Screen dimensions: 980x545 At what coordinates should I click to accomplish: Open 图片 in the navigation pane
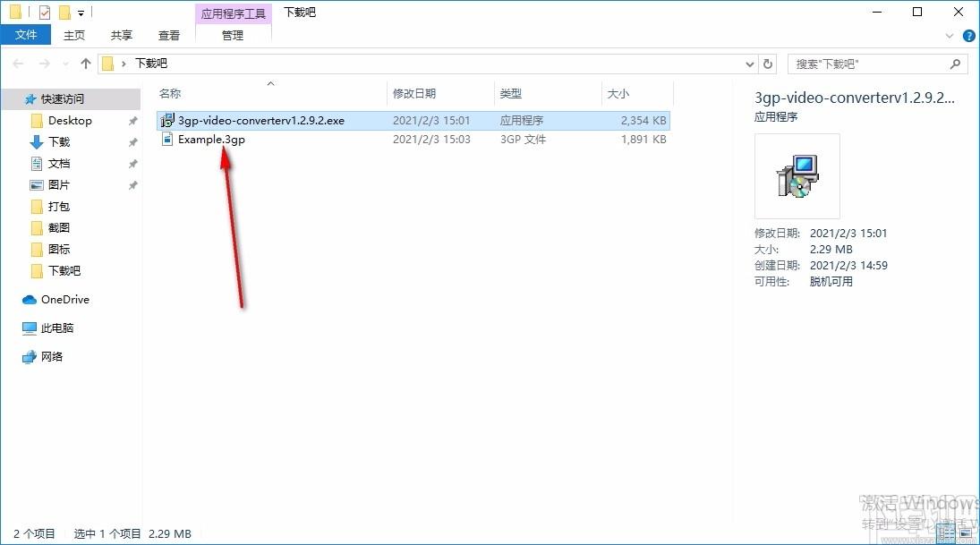pos(59,185)
